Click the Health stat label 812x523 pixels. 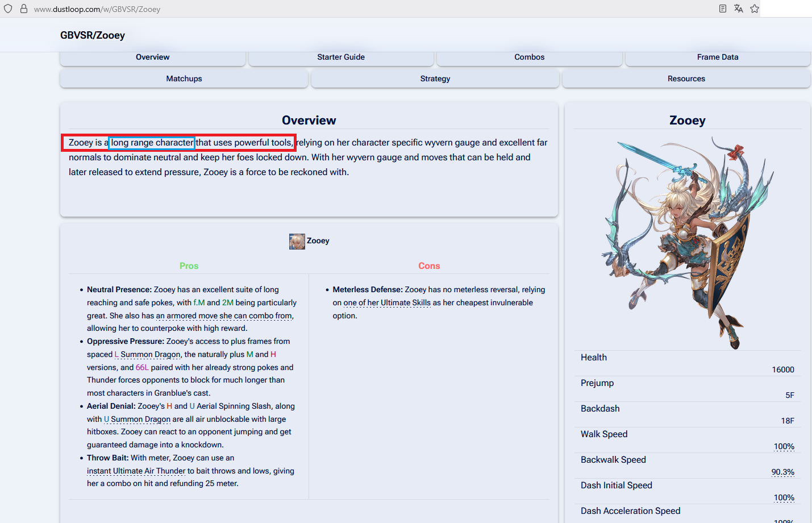(594, 358)
